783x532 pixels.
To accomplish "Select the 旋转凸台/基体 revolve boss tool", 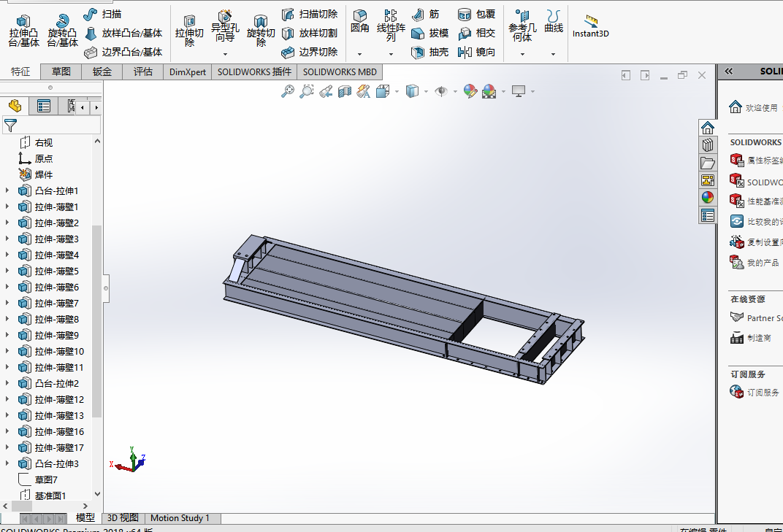I will click(62, 31).
